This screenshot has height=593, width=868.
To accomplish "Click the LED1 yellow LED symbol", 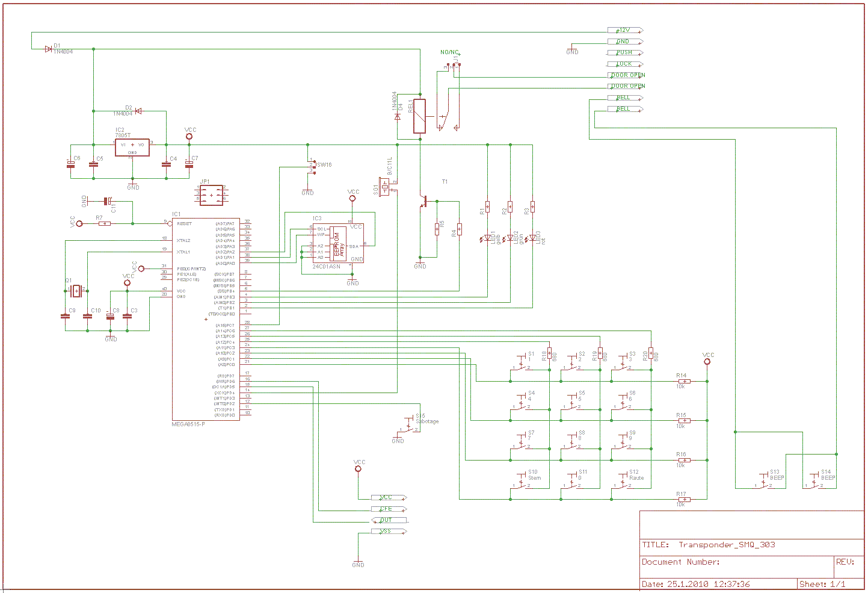I will pos(486,238).
